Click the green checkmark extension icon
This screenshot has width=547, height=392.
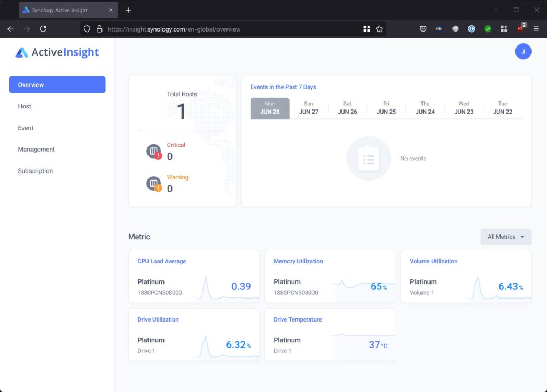tap(488, 29)
